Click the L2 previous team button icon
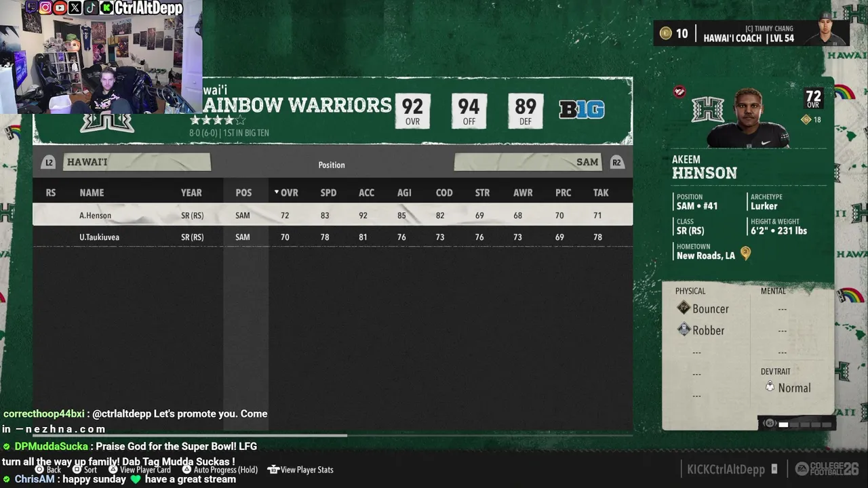Image resolution: width=868 pixels, height=488 pixels. [48, 162]
